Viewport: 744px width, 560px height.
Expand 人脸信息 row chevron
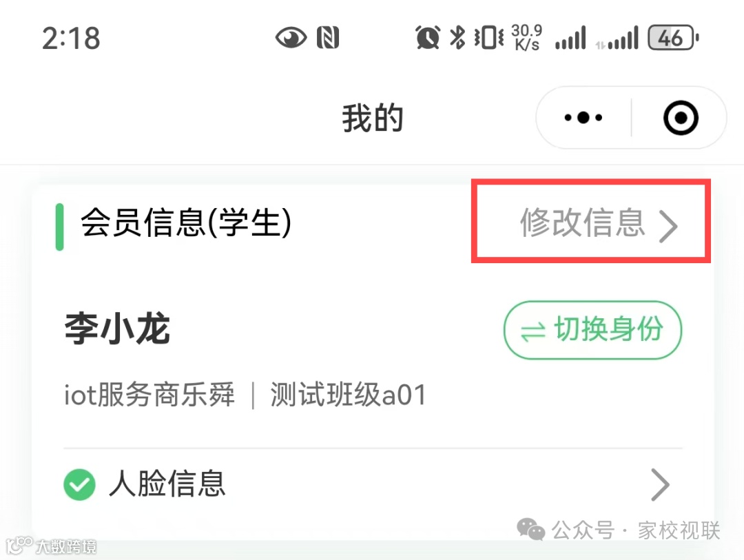(660, 484)
